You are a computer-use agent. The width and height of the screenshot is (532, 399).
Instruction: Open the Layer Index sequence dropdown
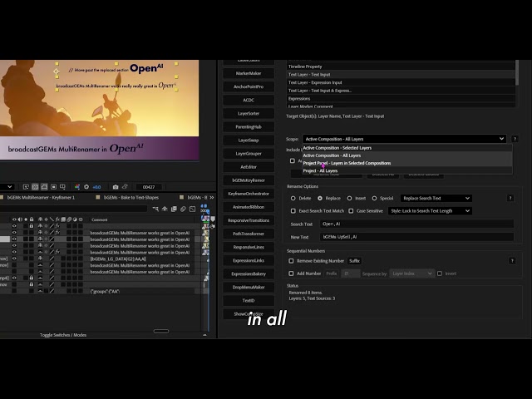[412, 273]
